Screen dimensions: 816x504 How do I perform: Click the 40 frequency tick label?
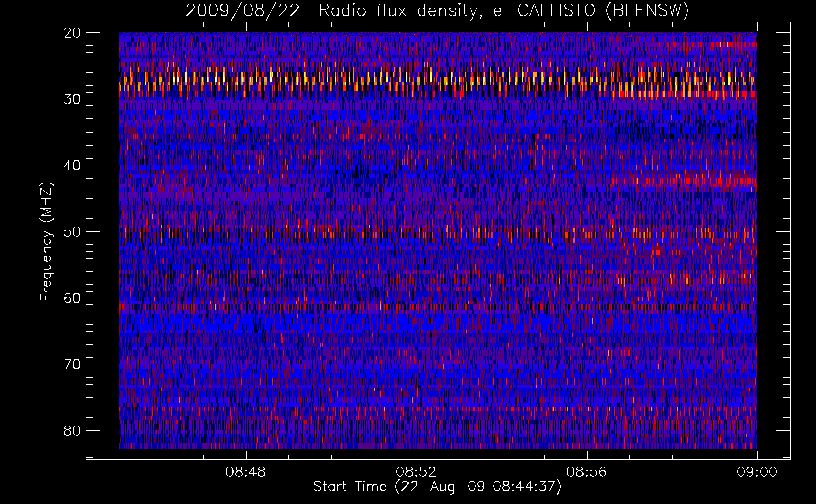pos(73,165)
